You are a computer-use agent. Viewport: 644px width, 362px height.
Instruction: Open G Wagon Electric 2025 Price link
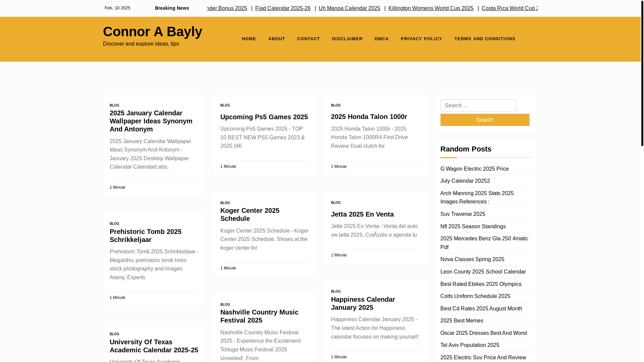[x=474, y=169]
